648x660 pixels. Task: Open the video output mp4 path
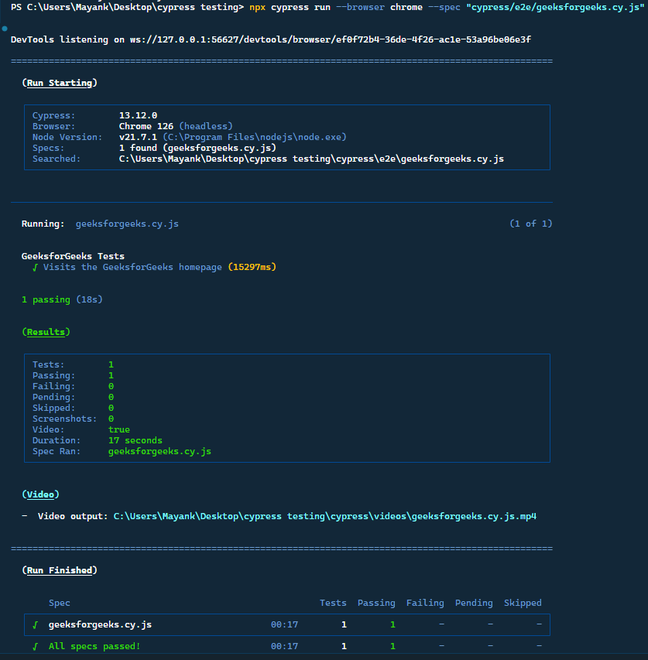tap(325, 516)
